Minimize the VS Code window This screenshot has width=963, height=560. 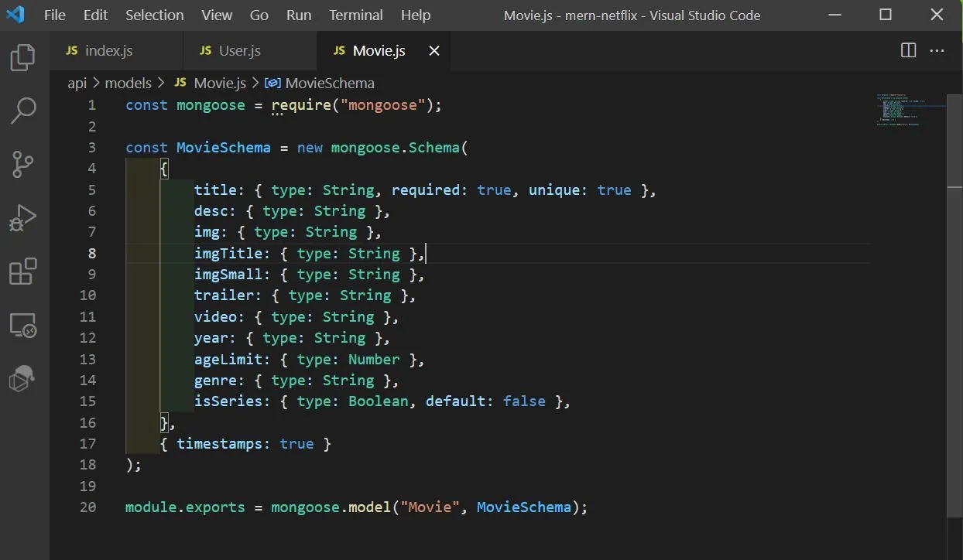coord(833,15)
